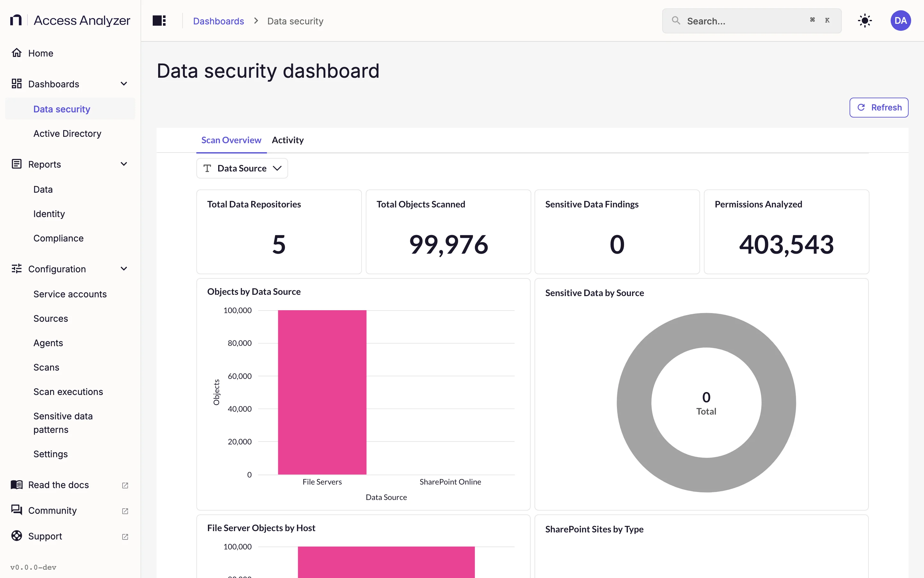This screenshot has width=924, height=578.
Task: Click the Read the docs book icon
Action: [x=16, y=485]
